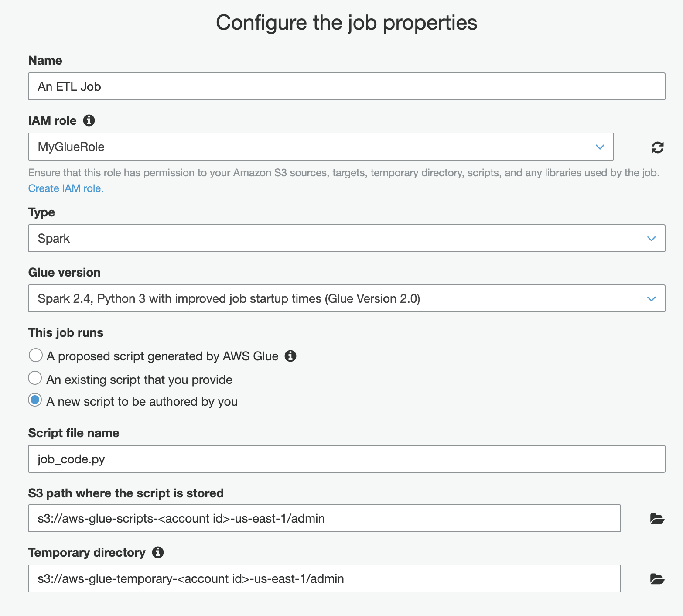The image size is (683, 616).
Task: Click the 'This job runs' section label
Action: click(x=66, y=333)
